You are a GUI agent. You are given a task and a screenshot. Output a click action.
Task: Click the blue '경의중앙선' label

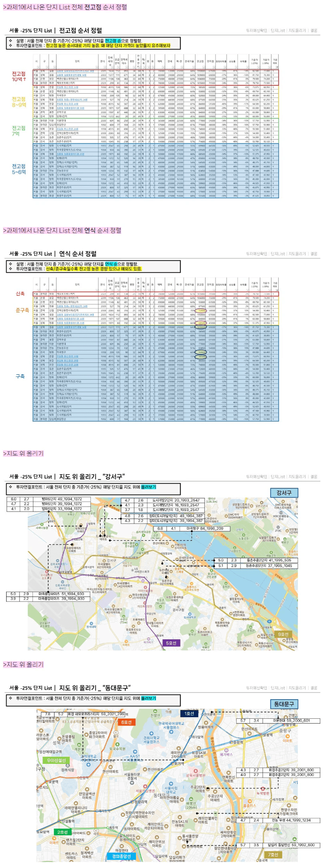(x=121, y=856)
